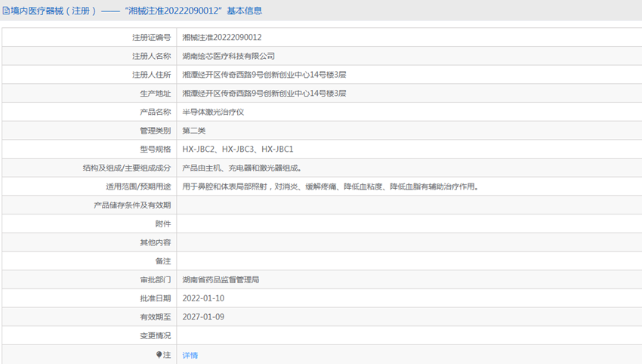
Task: Click the 变更情况 label
Action: coord(155,336)
